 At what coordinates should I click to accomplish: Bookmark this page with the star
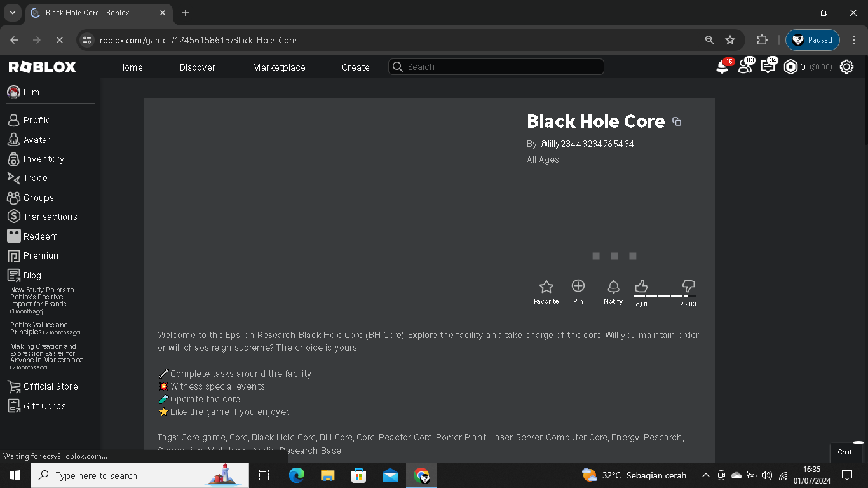(x=730, y=40)
